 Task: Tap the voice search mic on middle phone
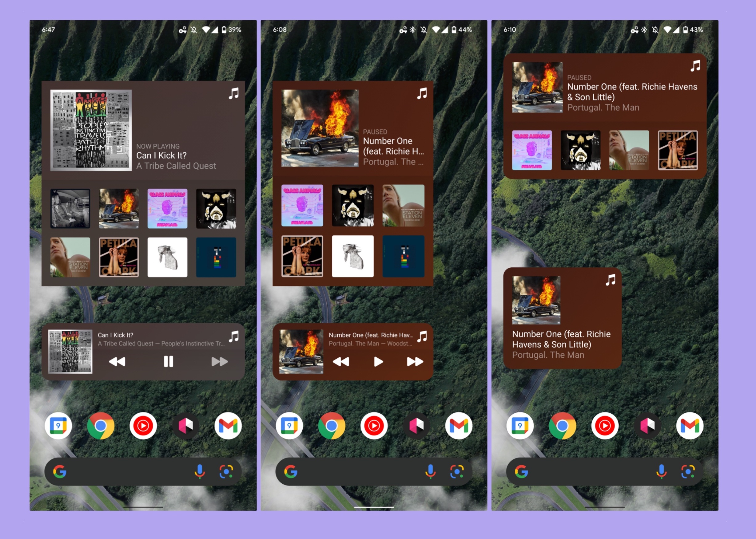pyautogui.click(x=431, y=472)
